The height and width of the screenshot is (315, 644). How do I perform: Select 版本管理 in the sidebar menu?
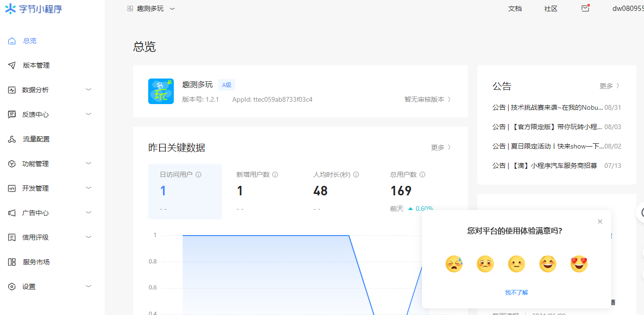(36, 65)
